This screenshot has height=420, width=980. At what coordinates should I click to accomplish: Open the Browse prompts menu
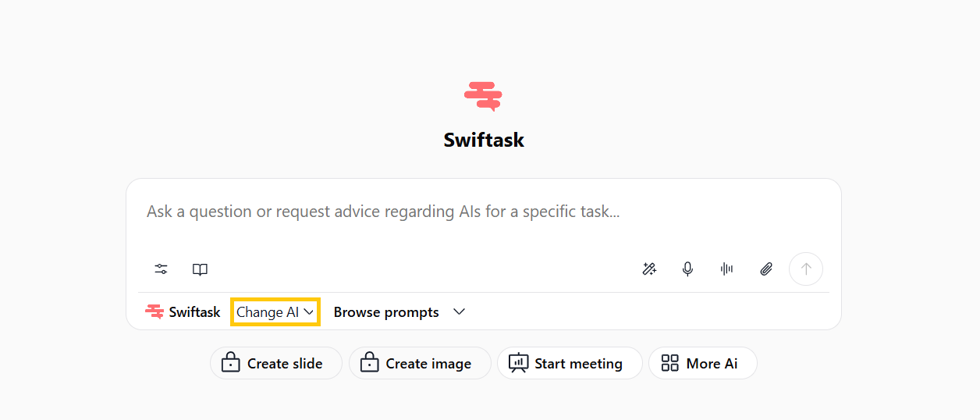(x=386, y=312)
